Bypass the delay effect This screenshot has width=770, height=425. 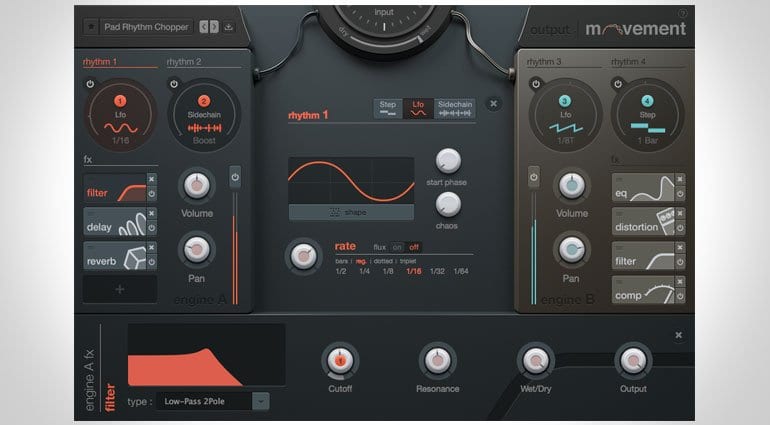point(152,228)
